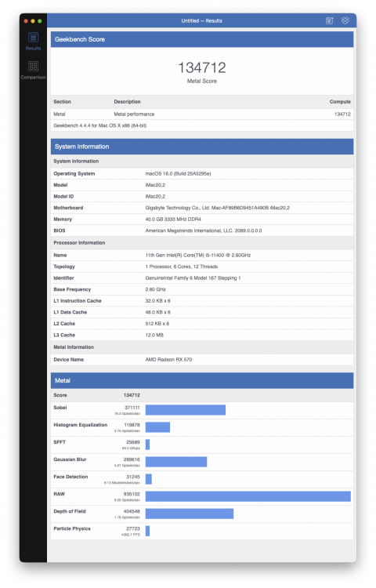376x588 pixels.
Task: Select the '2.60 GHz' base frequency value
Action: (x=155, y=289)
